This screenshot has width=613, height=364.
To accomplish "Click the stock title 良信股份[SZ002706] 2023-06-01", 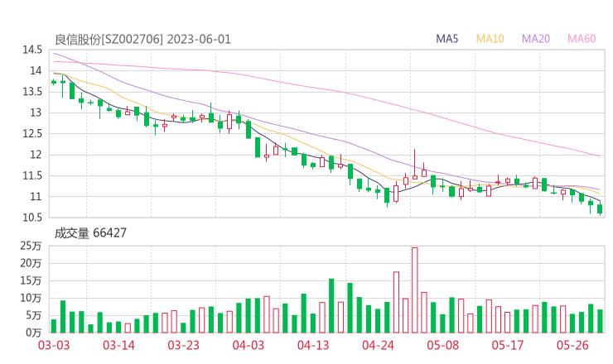I will click(142, 40).
